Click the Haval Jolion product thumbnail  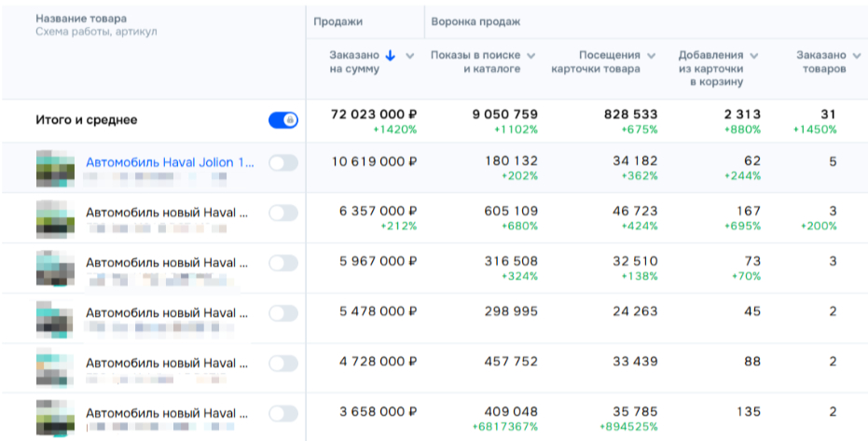(x=55, y=168)
